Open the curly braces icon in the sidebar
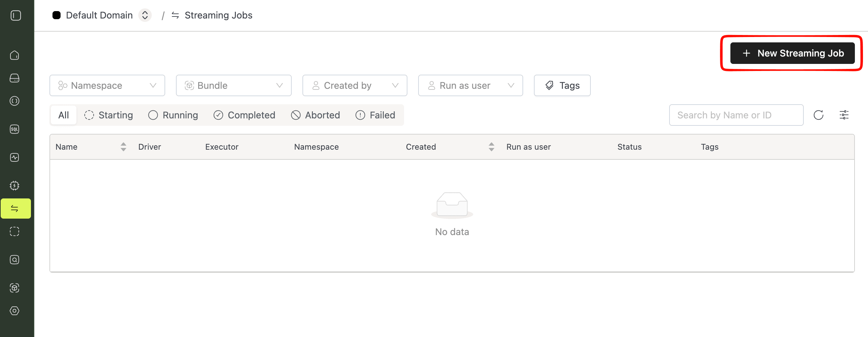This screenshot has height=337, width=868. [x=14, y=101]
